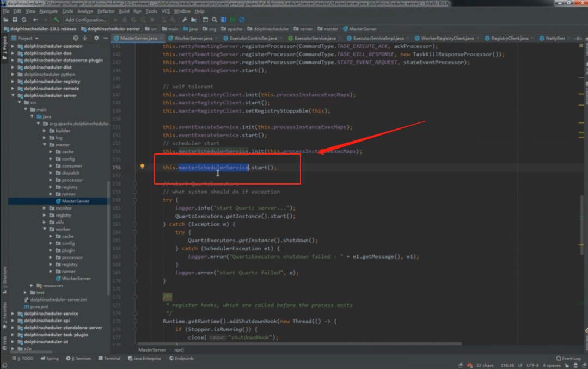The height and width of the screenshot is (369, 588).
Task: Expand the dolphinscheduler-dao module
Action: tap(13, 53)
